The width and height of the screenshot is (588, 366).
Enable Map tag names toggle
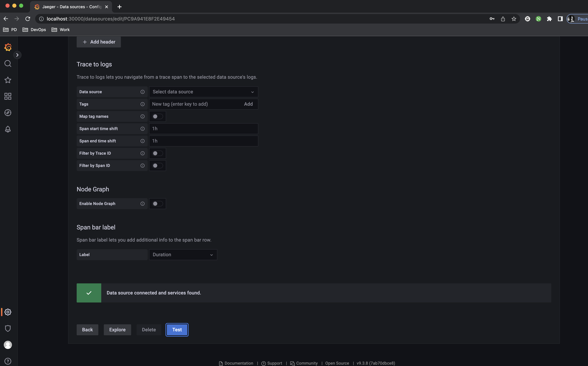[x=157, y=116]
